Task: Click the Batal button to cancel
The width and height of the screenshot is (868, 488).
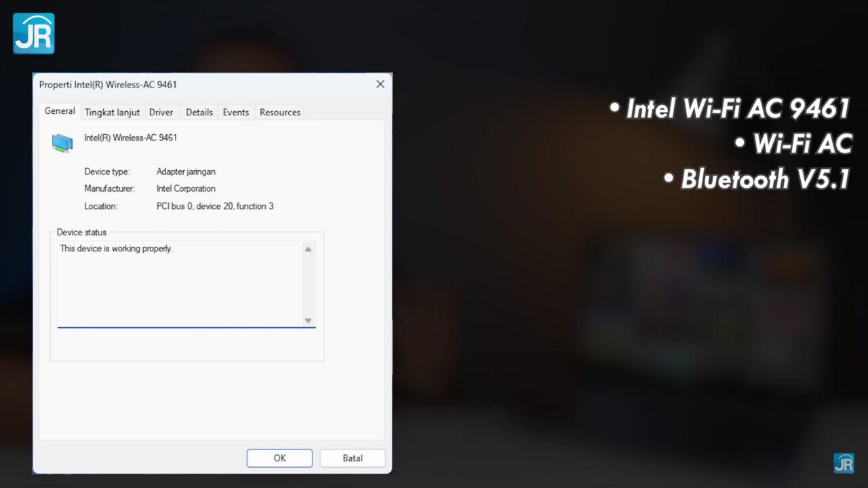Action: [x=353, y=458]
